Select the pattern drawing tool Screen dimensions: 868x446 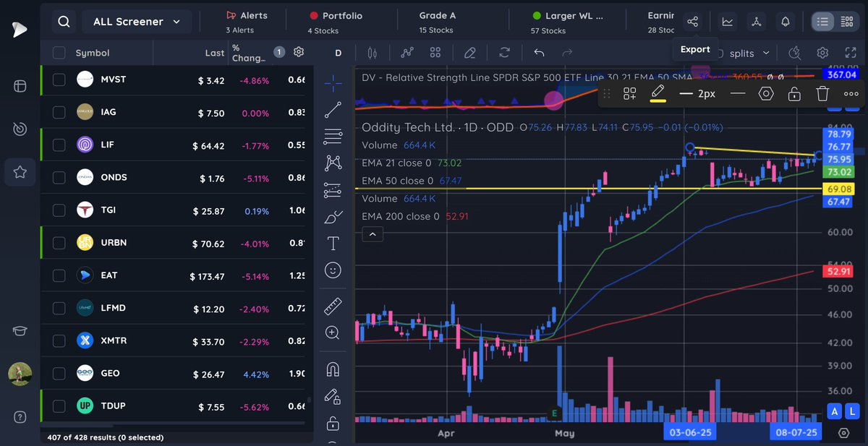tap(333, 163)
